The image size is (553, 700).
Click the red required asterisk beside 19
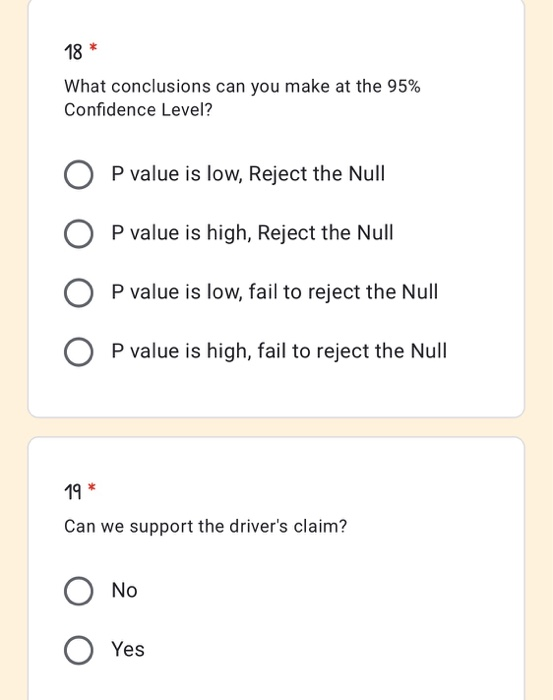(x=92, y=487)
